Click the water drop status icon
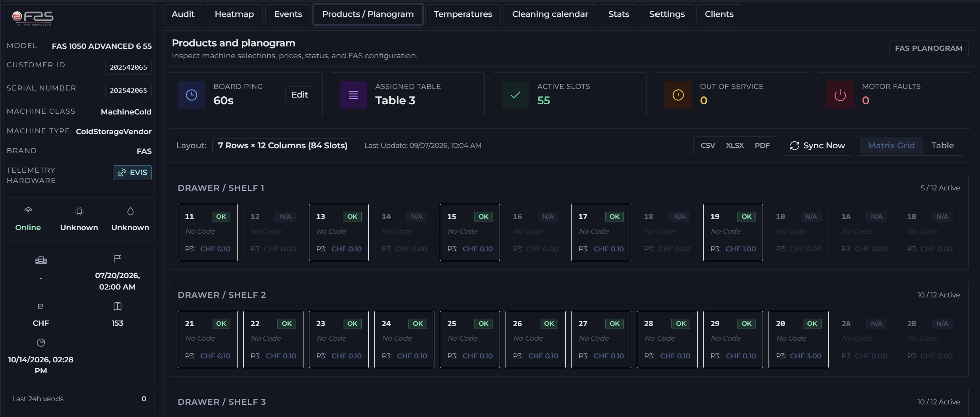This screenshot has height=417, width=980. tap(131, 211)
